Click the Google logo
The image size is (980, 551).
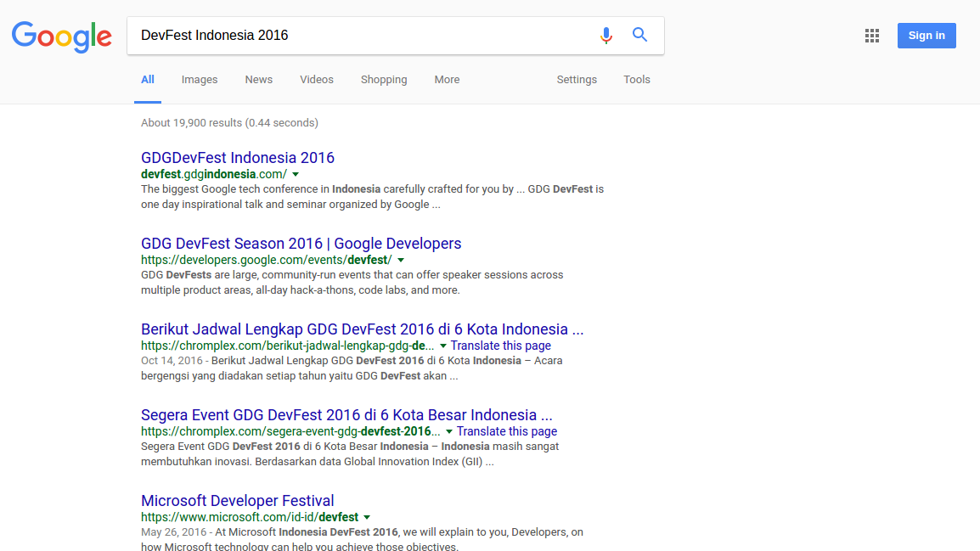pos(62,37)
